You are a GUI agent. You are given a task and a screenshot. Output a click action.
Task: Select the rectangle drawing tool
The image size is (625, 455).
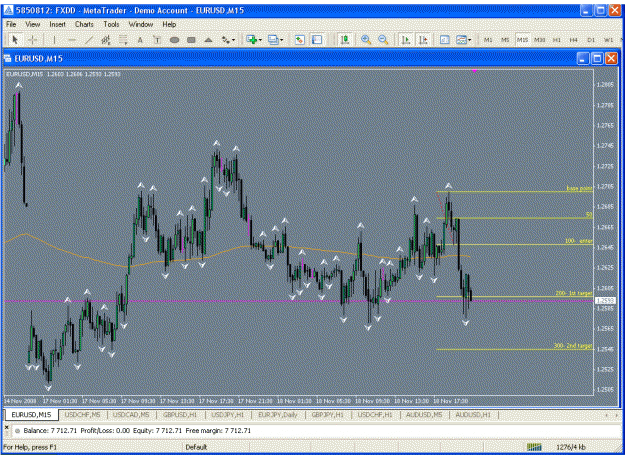(x=191, y=40)
